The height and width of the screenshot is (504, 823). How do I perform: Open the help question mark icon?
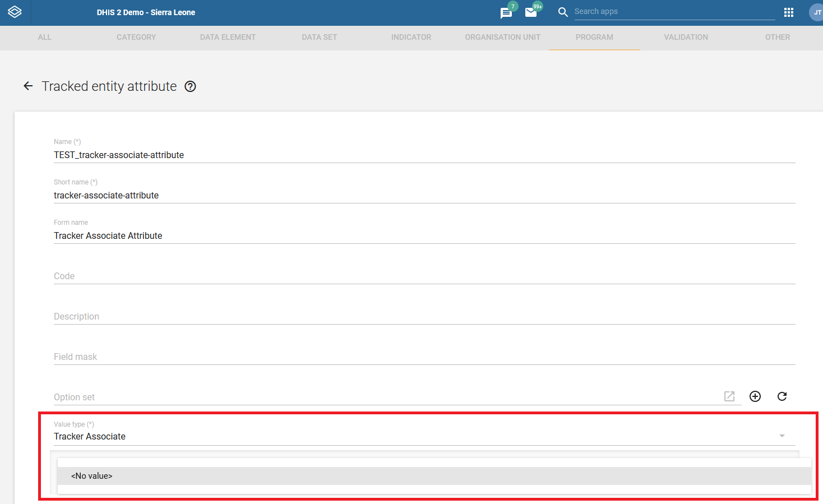pyautogui.click(x=191, y=86)
